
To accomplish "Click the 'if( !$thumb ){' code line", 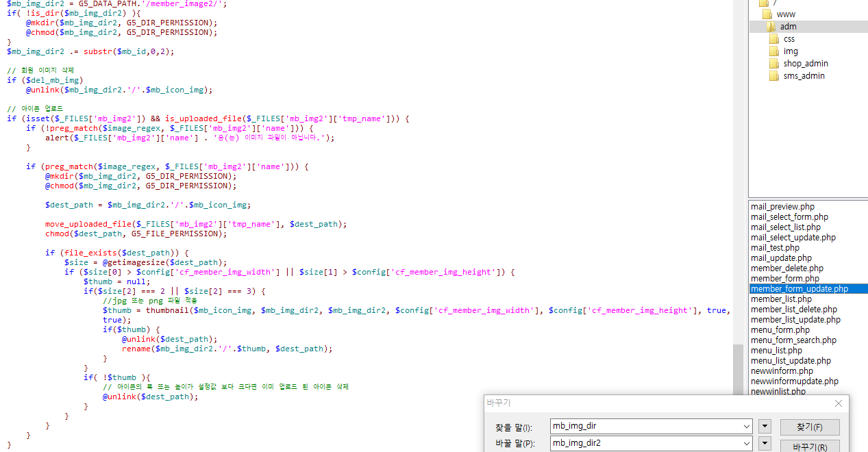I will [116, 377].
